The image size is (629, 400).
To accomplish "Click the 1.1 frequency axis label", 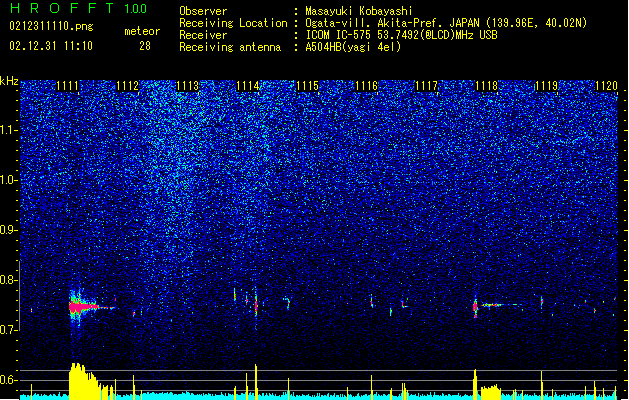I will pyautogui.click(x=9, y=130).
